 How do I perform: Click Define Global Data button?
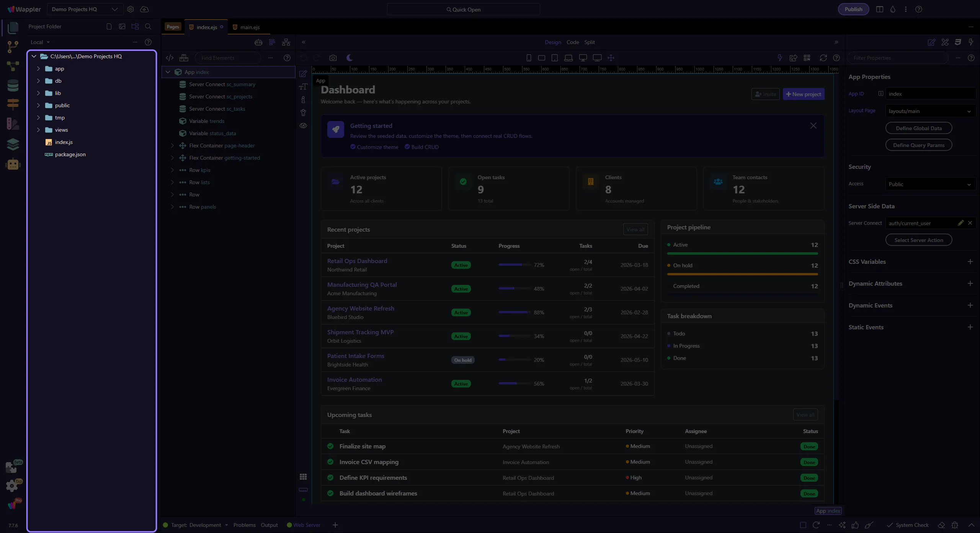tap(918, 128)
